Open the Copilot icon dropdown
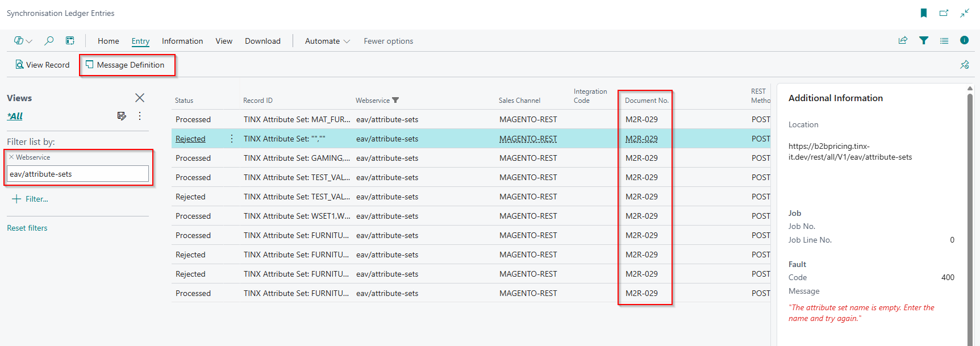Image resolution: width=980 pixels, height=346 pixels. click(23, 41)
